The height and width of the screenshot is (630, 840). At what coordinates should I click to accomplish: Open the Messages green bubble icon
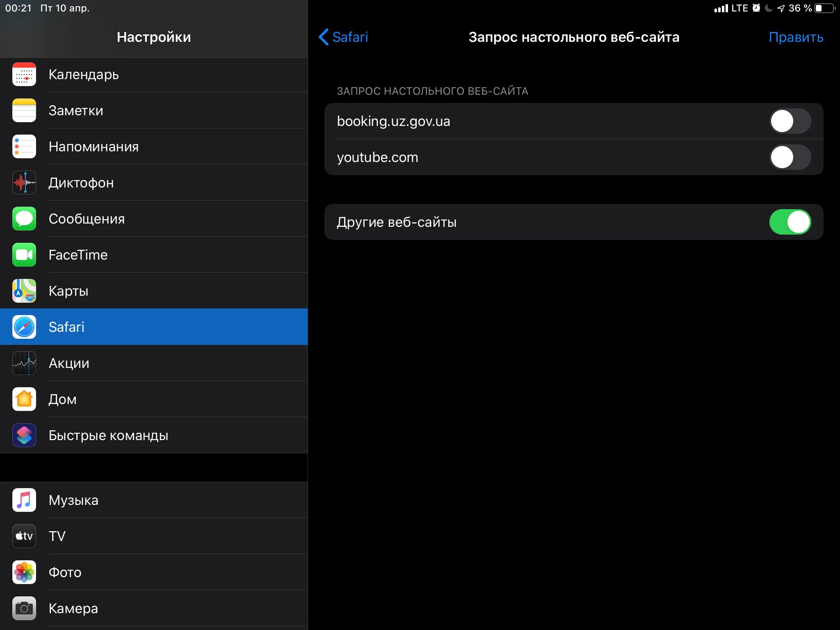24,219
